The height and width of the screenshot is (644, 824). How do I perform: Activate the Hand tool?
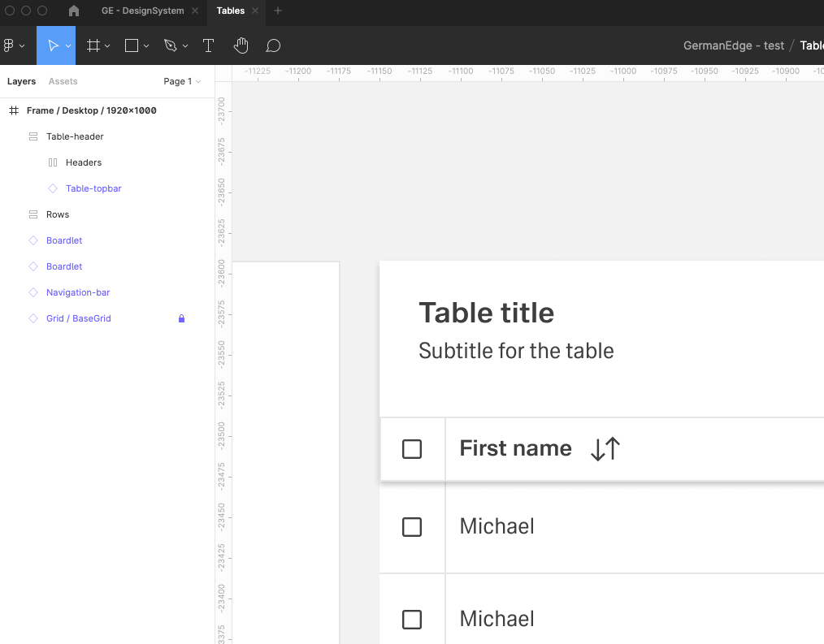pos(241,45)
